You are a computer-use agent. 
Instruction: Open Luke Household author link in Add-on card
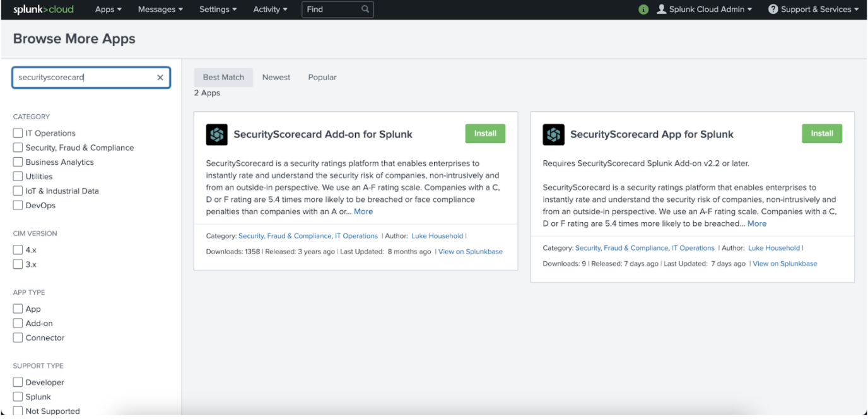(x=437, y=236)
